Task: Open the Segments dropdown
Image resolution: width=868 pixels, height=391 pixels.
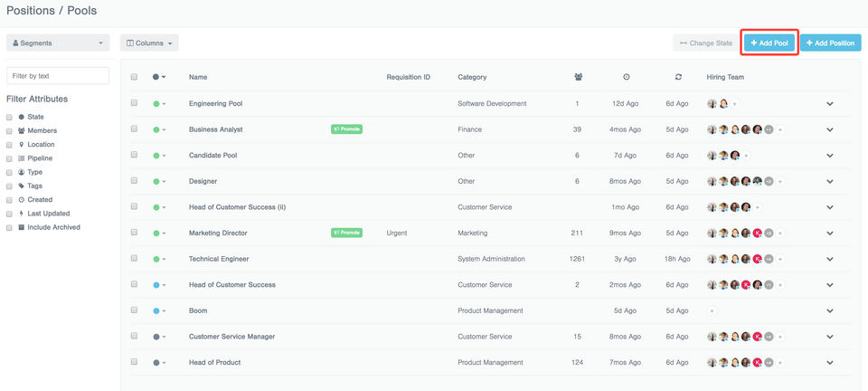Action: (58, 43)
